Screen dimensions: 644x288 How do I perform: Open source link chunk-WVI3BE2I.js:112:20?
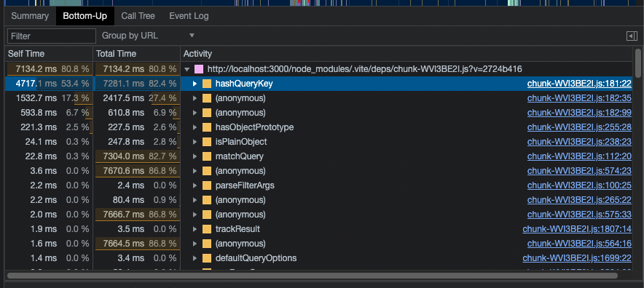(x=579, y=156)
